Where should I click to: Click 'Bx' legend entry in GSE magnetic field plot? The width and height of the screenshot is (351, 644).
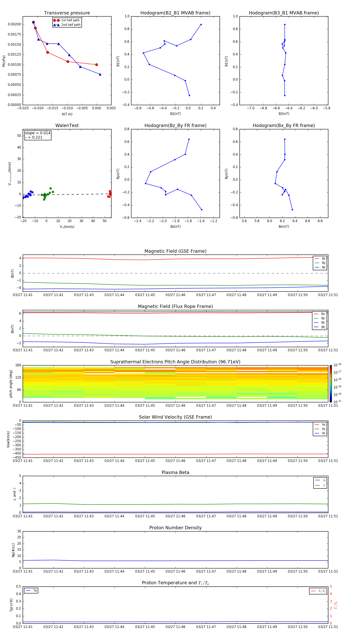(320, 259)
